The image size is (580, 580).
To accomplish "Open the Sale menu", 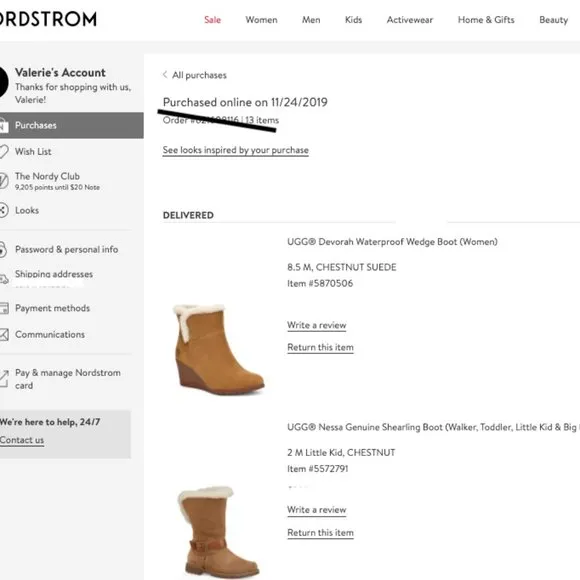I will [x=212, y=20].
